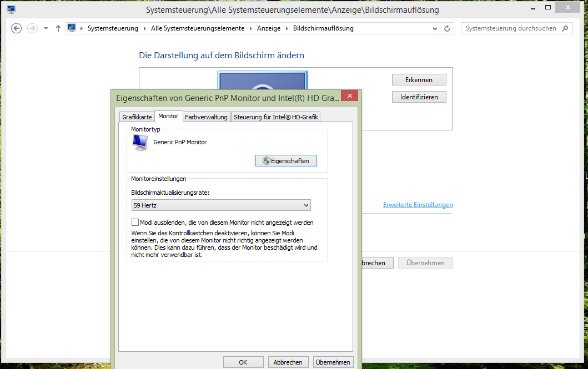Expand arrow after Anzeige breadcrumb
Screen dimensions: 588x369
287,28
